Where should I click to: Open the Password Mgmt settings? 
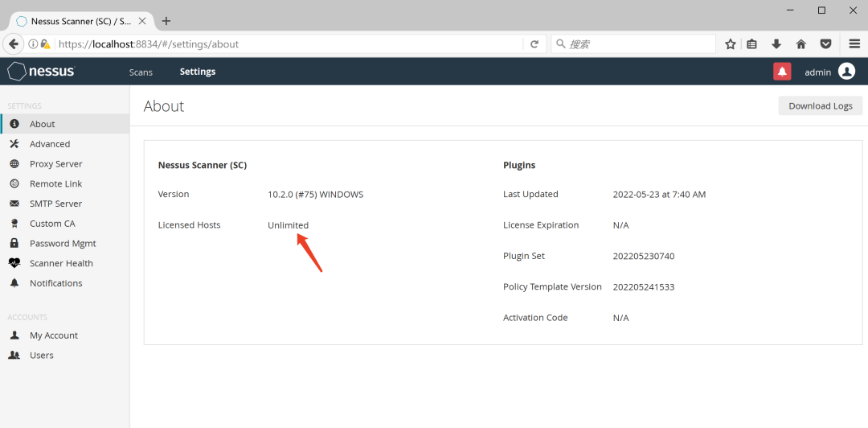click(65, 244)
